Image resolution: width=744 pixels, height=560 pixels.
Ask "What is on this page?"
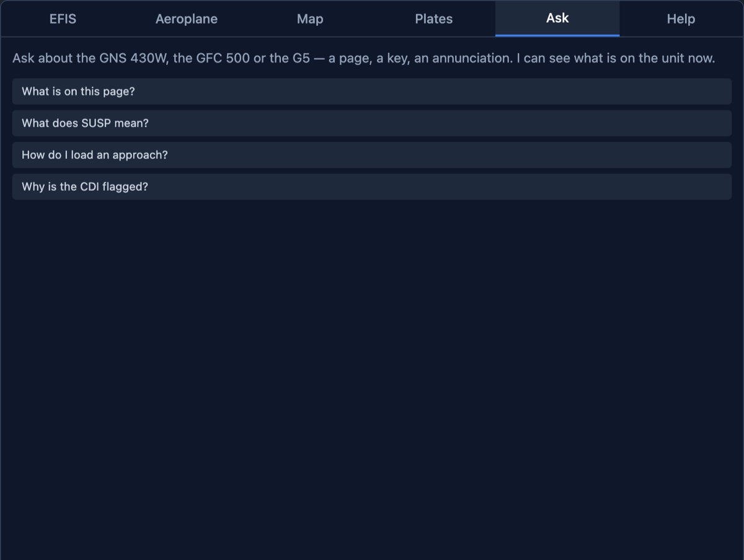pyautogui.click(x=372, y=91)
